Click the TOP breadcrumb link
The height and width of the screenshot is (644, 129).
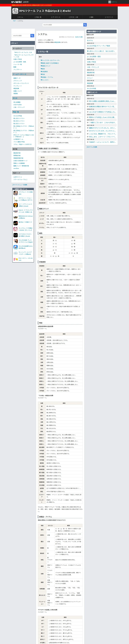(x=14, y=21)
